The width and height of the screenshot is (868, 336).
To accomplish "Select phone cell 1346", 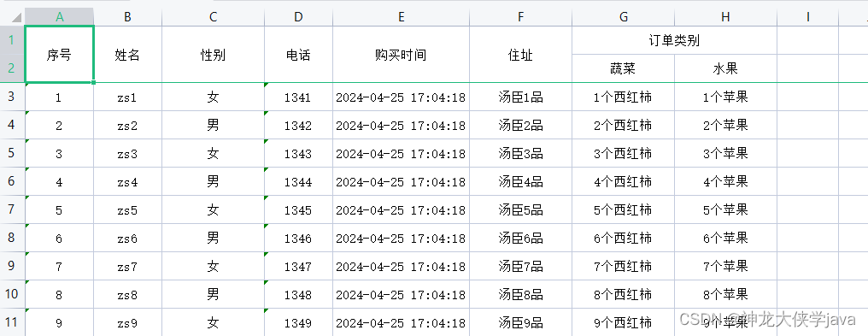I will [298, 239].
